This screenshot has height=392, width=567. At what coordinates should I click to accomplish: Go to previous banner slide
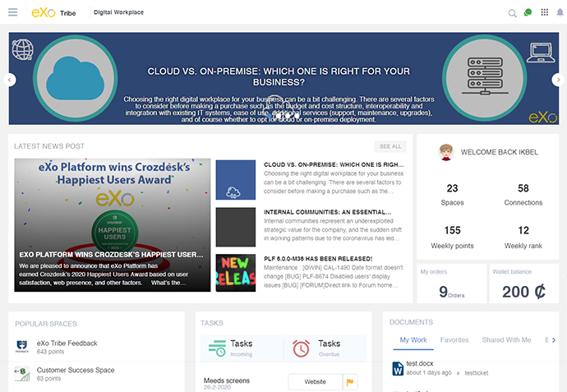9,80
